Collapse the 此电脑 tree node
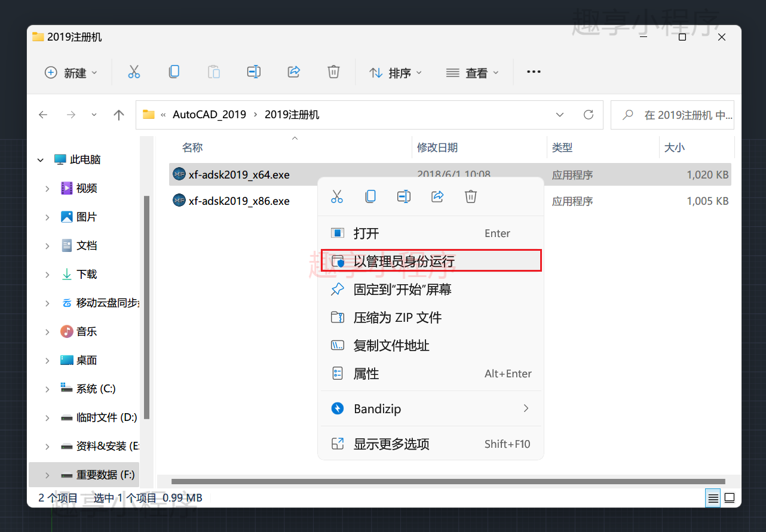 click(x=41, y=160)
